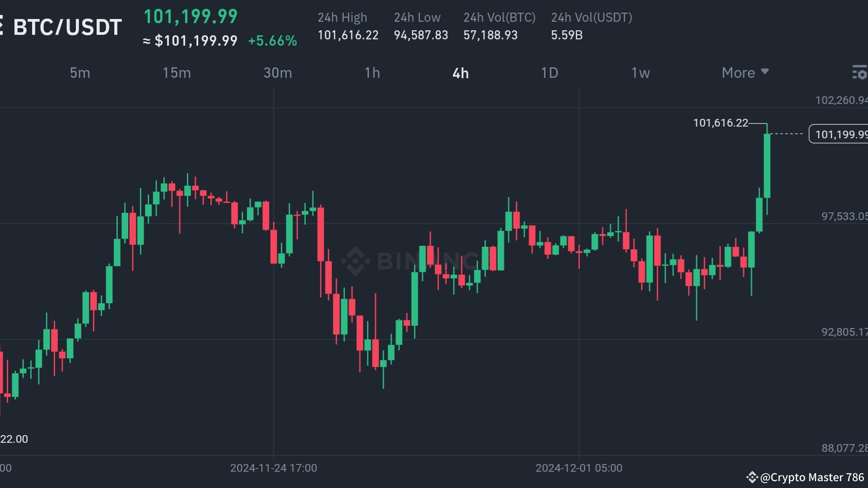Switch to the 1D timeframe
This screenshot has height=488, width=868.
click(550, 73)
